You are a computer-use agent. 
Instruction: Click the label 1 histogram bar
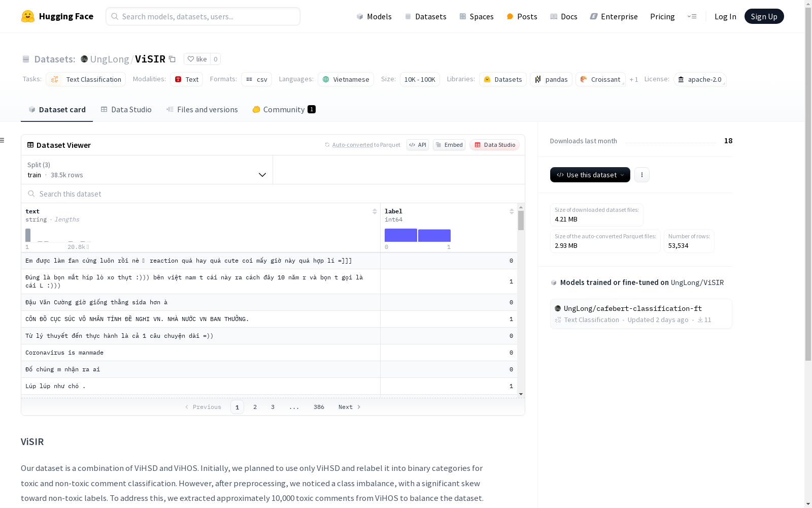(434, 236)
